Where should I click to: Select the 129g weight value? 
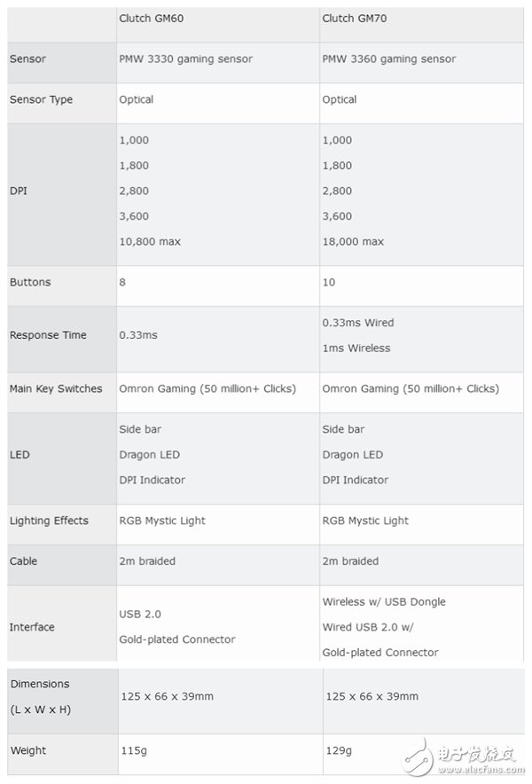click(x=338, y=750)
